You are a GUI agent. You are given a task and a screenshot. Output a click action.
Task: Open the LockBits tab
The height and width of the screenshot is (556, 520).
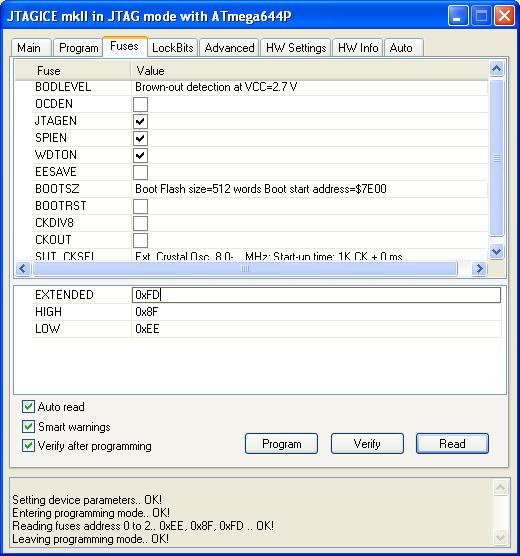click(x=173, y=48)
